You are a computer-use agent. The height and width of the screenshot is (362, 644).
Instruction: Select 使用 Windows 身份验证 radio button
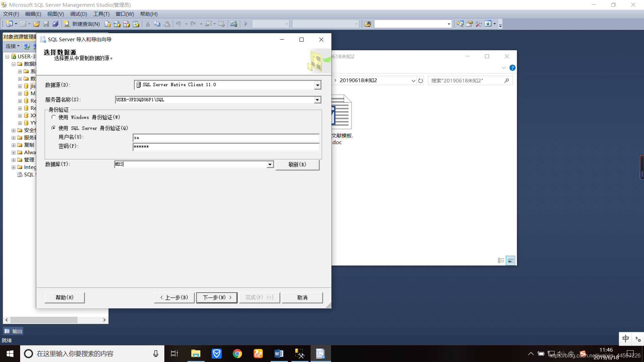coord(54,117)
